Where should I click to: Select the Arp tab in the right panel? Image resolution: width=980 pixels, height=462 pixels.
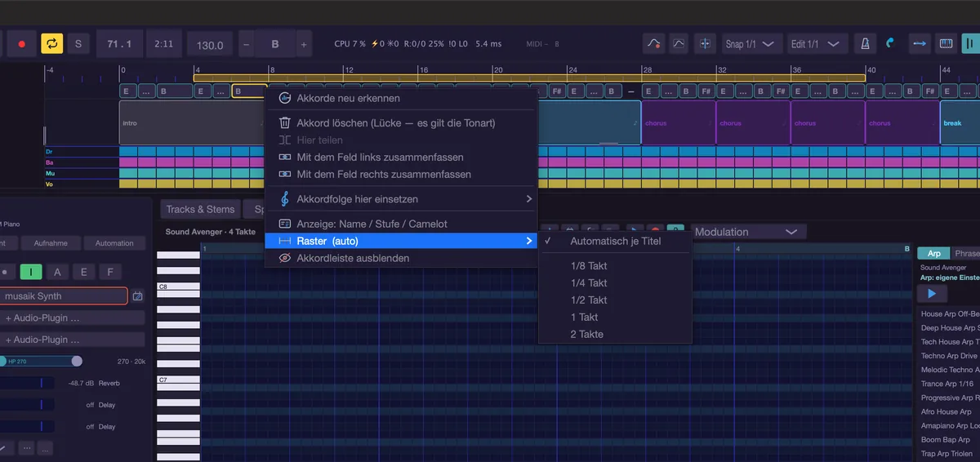pos(933,254)
